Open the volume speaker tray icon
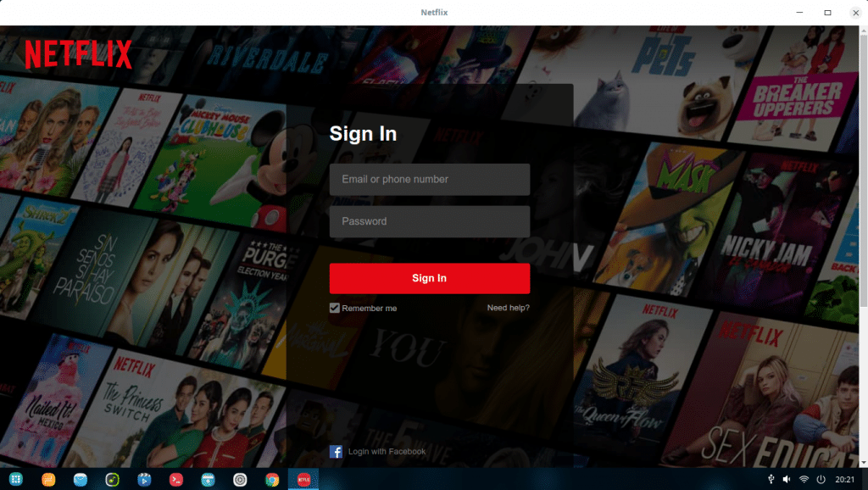This screenshot has width=868, height=490. click(x=787, y=480)
